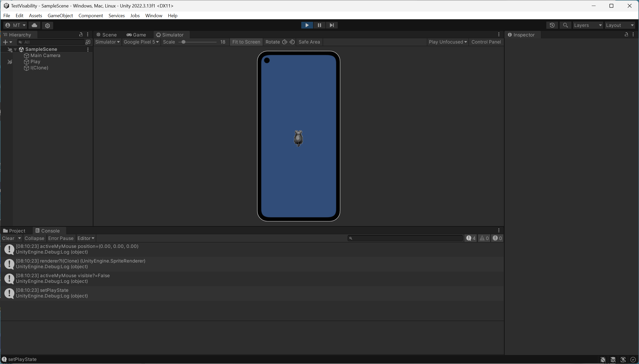Viewport: 639px width, 364px height.
Task: Open the Google Pixel 5 device dropdown
Action: tap(141, 42)
